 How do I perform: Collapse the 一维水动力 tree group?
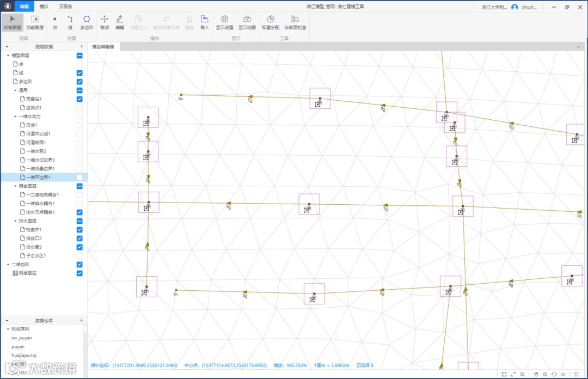click(15, 117)
